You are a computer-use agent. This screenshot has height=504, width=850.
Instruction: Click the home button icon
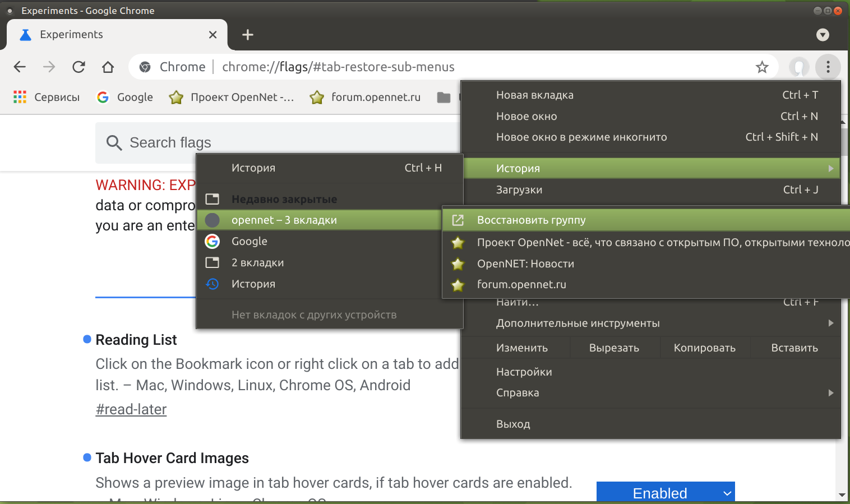point(108,67)
